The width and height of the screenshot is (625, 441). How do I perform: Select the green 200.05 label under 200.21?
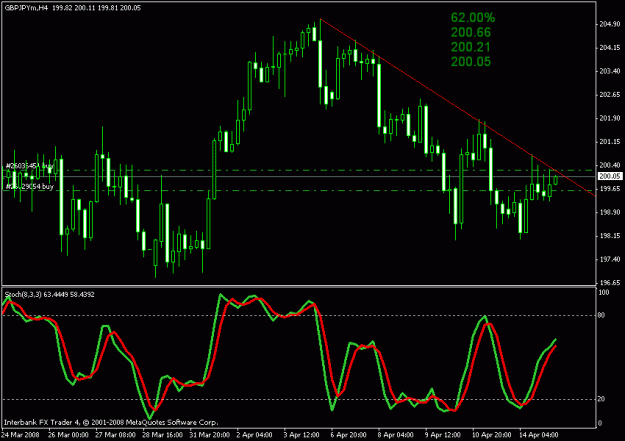(x=471, y=62)
